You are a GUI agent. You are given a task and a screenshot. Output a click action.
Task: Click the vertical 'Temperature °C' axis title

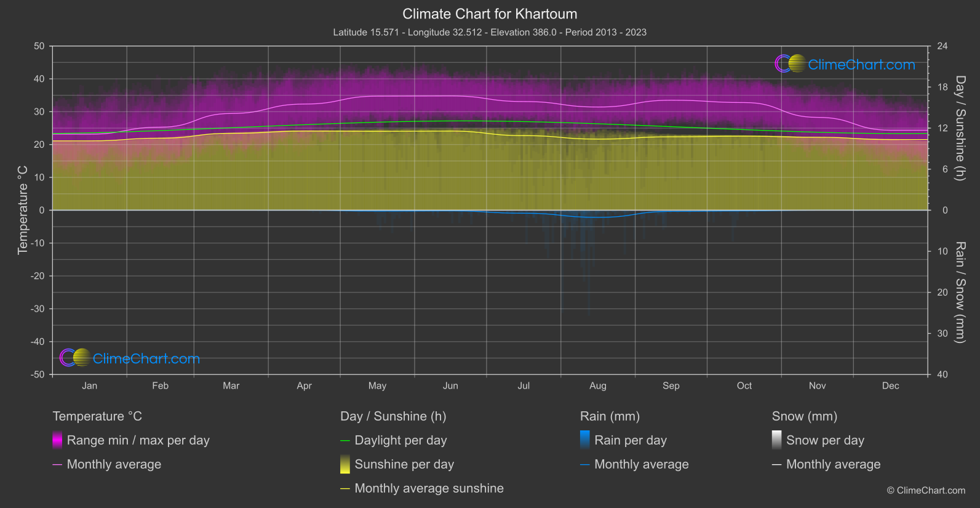click(23, 210)
